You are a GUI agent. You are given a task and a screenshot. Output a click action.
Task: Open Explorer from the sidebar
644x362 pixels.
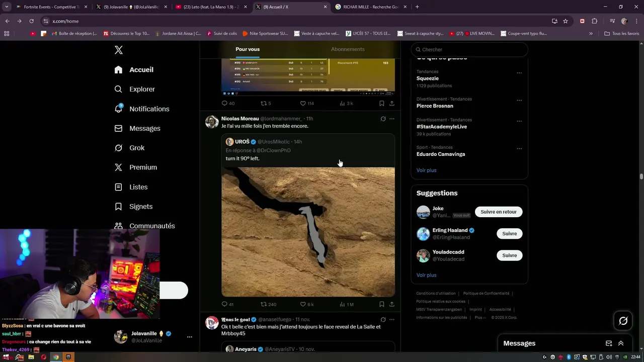click(134, 89)
